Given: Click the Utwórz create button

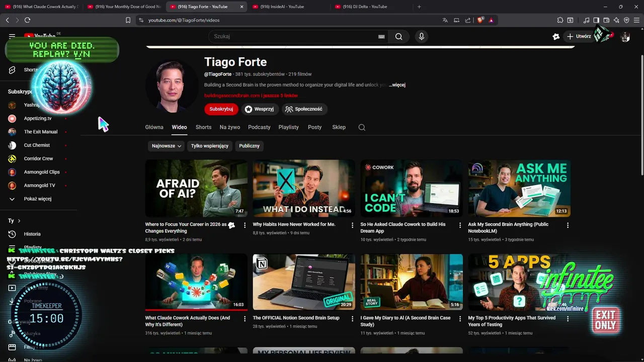Looking at the screenshot, I should (x=579, y=36).
